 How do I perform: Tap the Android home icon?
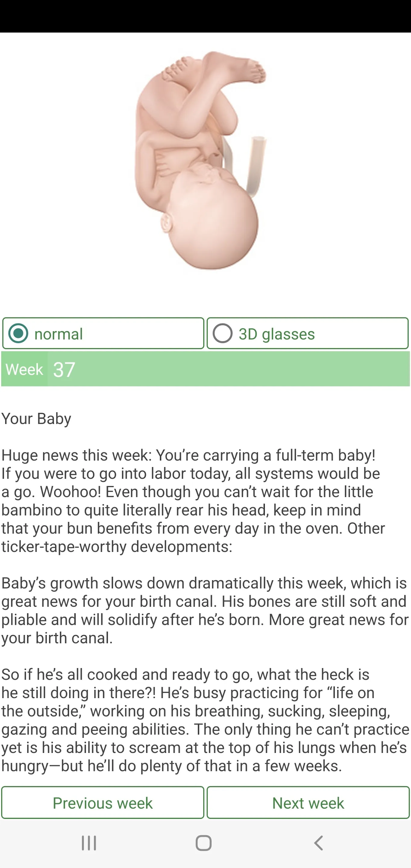click(x=203, y=843)
